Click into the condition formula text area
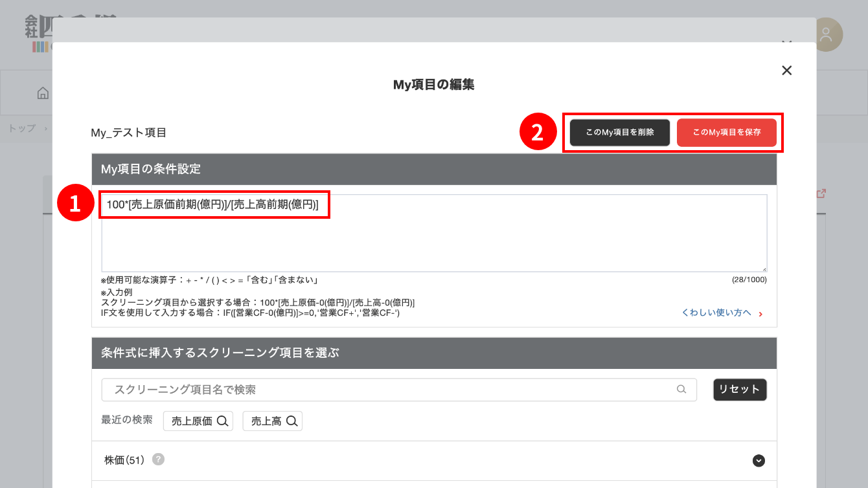 click(434, 233)
